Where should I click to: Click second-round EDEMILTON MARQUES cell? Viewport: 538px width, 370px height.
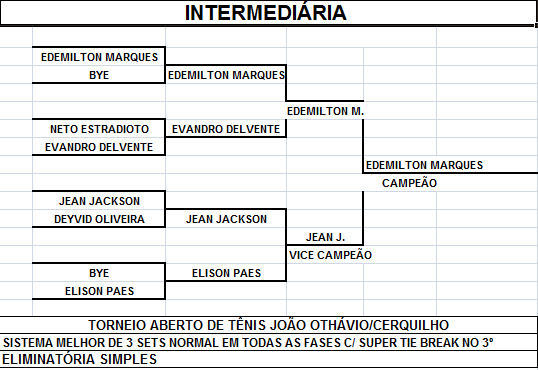coord(226,75)
